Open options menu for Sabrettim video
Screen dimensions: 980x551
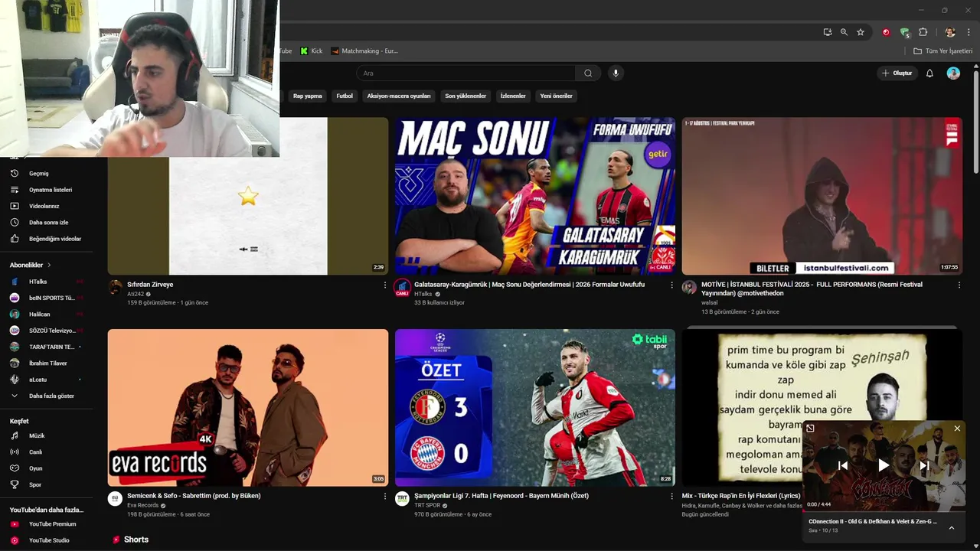385,497
